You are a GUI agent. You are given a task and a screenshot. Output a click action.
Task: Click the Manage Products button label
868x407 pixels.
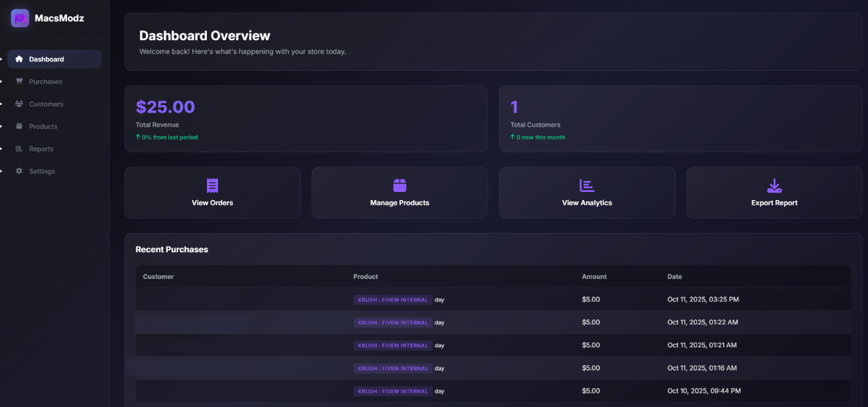coord(399,203)
